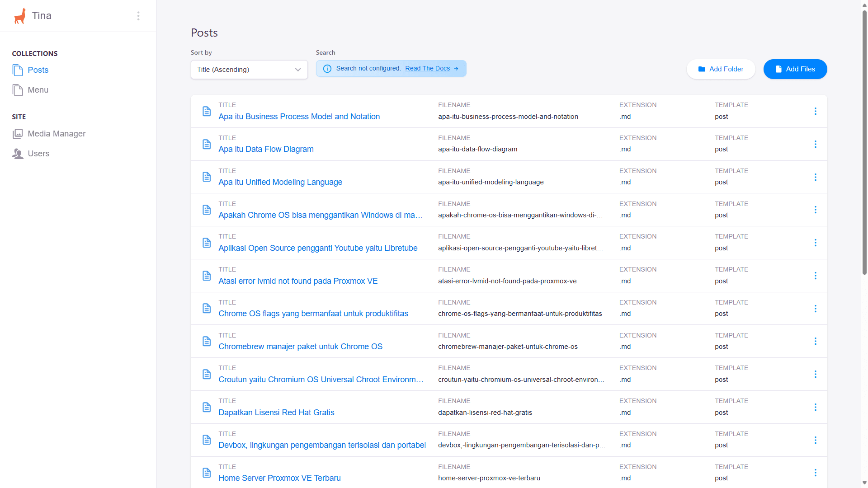Open the Title (Ascending) sort dropdown
Image resolution: width=868 pixels, height=488 pixels.
point(249,70)
